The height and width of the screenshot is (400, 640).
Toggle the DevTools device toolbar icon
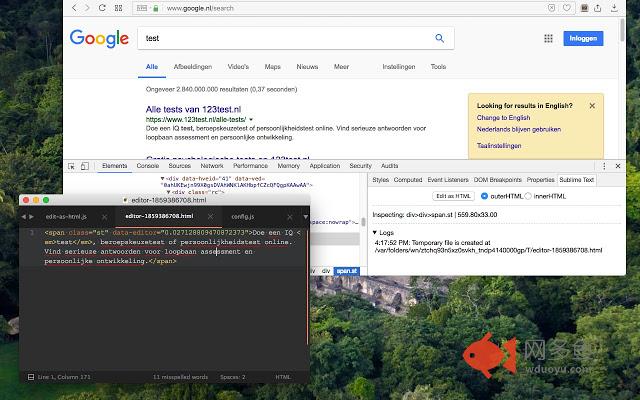click(85, 166)
